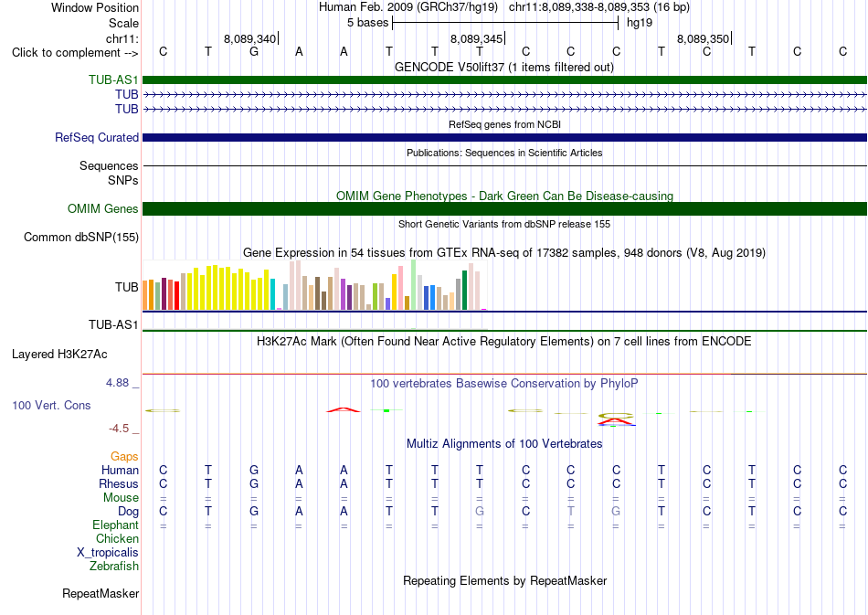Select the cyan bar in TUB expression chart

point(272,294)
